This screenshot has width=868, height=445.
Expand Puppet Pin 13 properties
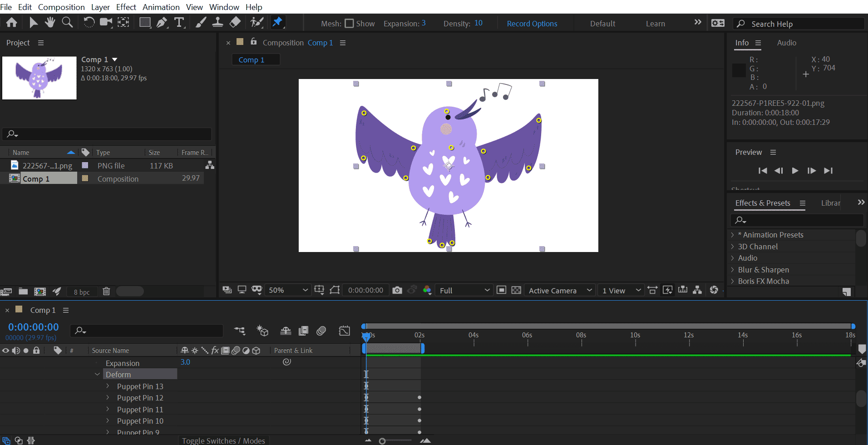click(x=108, y=386)
